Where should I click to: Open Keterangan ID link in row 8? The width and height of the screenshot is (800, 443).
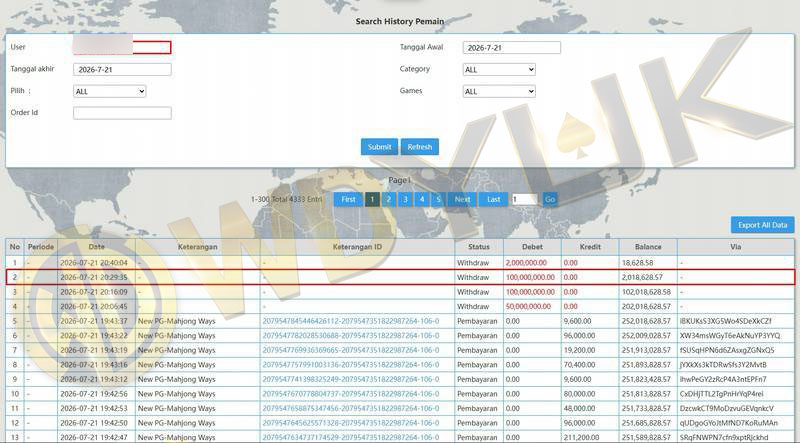[351, 364]
